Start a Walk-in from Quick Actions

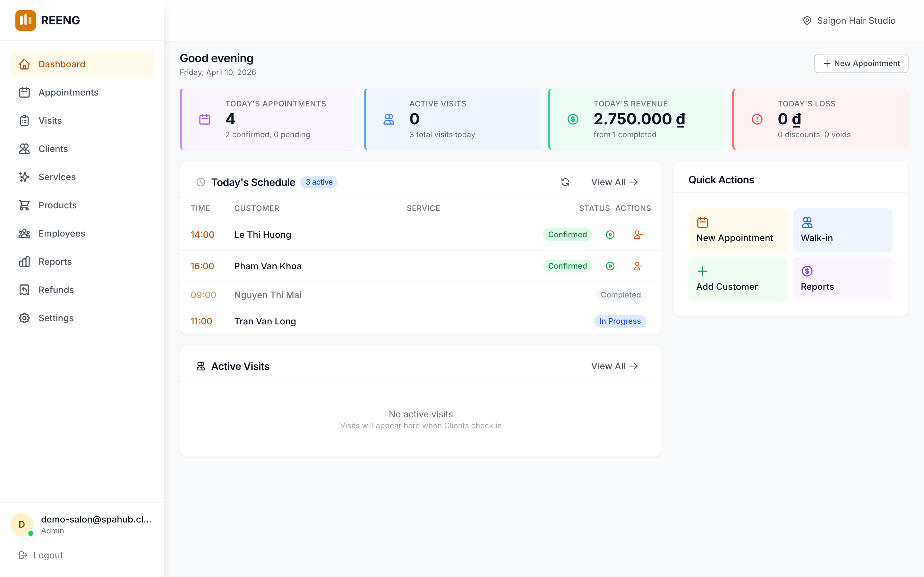tap(843, 230)
